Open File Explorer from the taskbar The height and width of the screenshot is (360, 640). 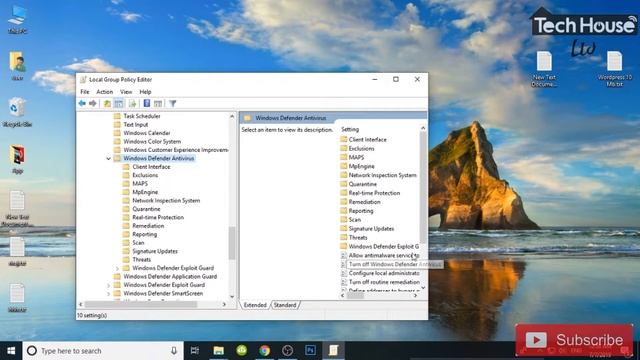tap(218, 350)
